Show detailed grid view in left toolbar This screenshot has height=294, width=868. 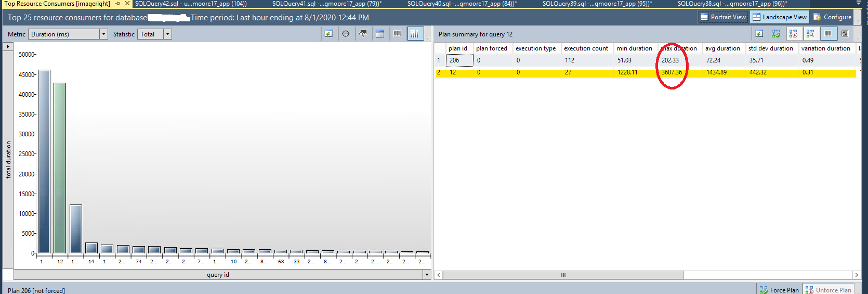380,34
